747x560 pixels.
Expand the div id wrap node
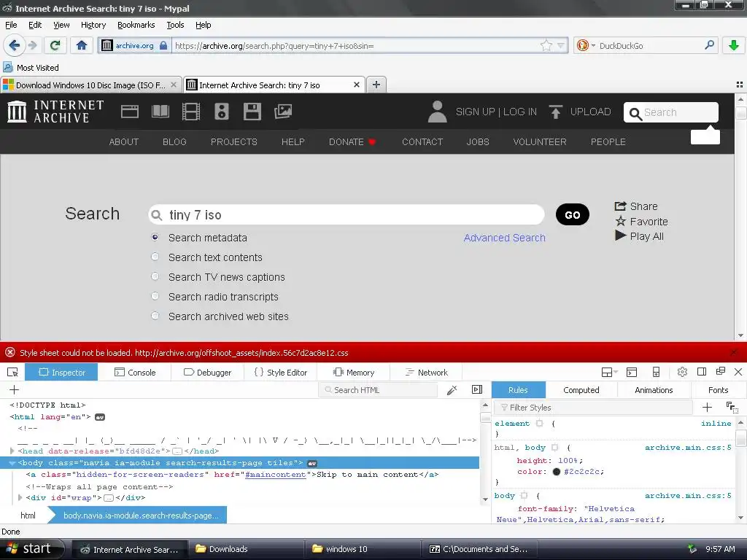[x=20, y=497]
